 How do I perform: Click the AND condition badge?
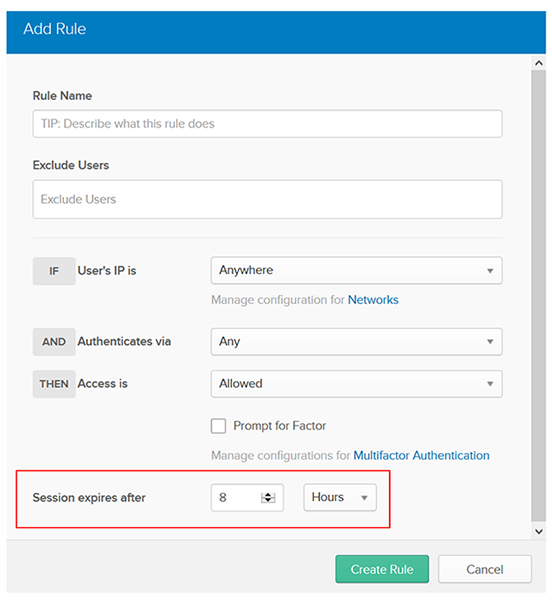[x=54, y=342]
